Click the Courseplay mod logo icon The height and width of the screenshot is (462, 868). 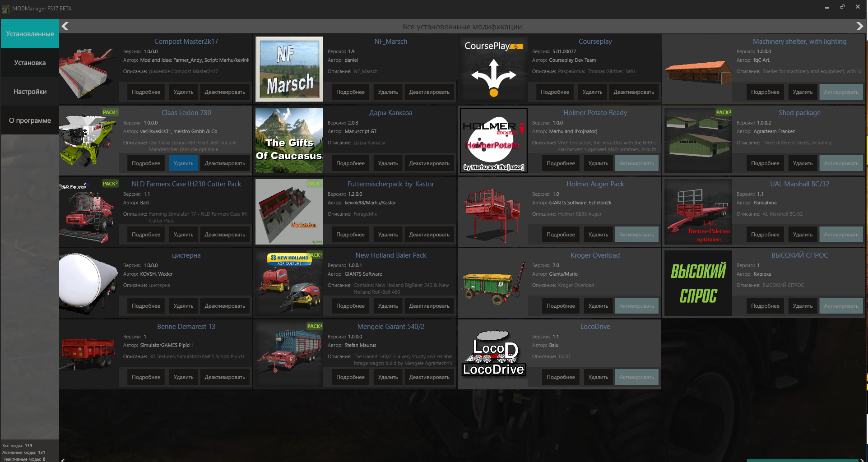click(x=493, y=69)
